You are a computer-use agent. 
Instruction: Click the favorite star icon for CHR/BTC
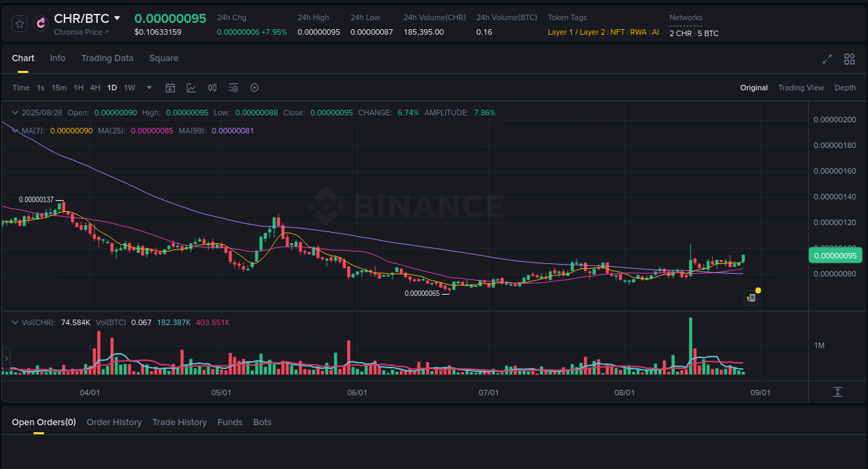[19, 23]
